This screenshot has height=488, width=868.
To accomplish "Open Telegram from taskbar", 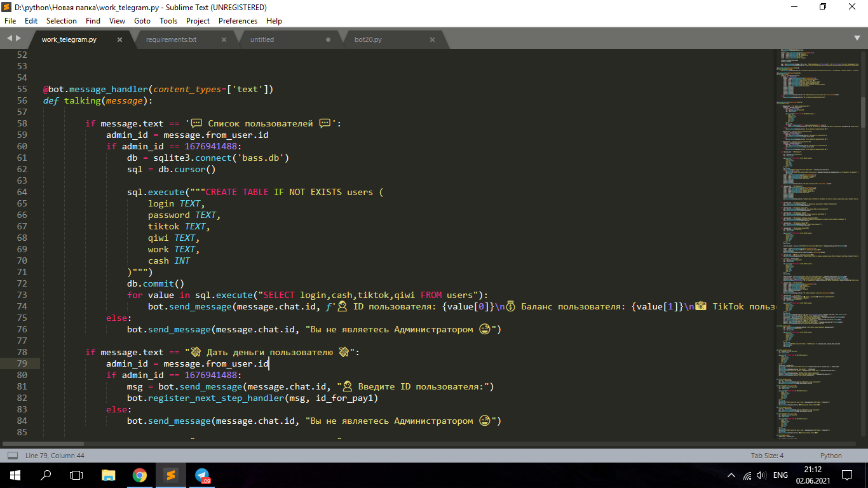I will 202,475.
